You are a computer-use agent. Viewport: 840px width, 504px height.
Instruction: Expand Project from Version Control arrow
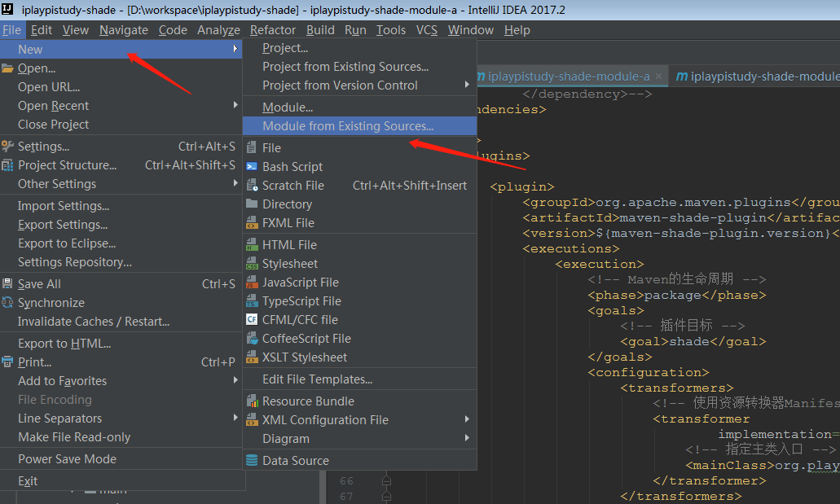pos(467,85)
